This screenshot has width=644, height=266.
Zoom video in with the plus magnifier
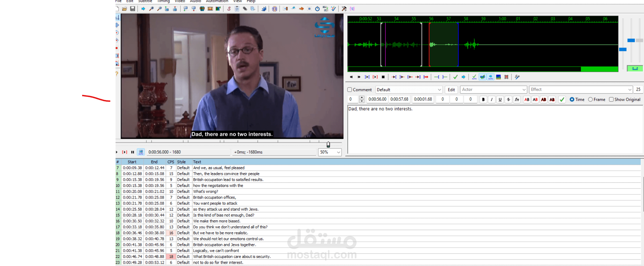(x=151, y=9)
